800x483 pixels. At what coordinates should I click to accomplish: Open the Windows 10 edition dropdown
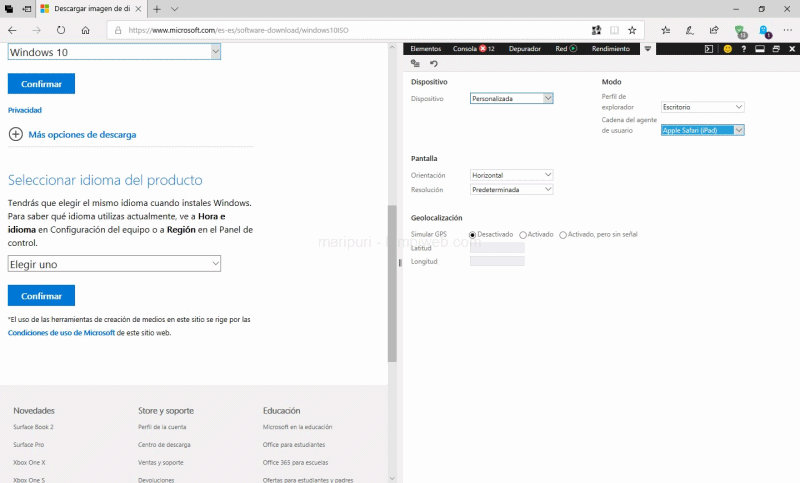point(114,52)
